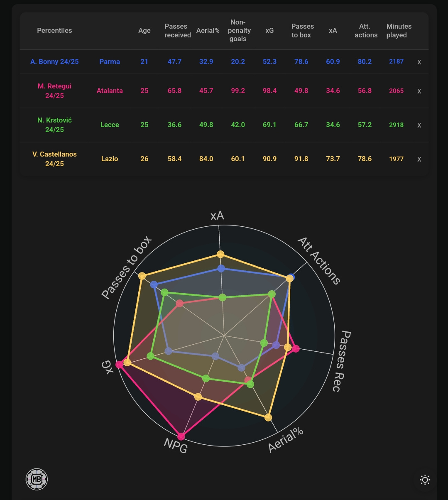Select the Lazio team name

tap(110, 159)
